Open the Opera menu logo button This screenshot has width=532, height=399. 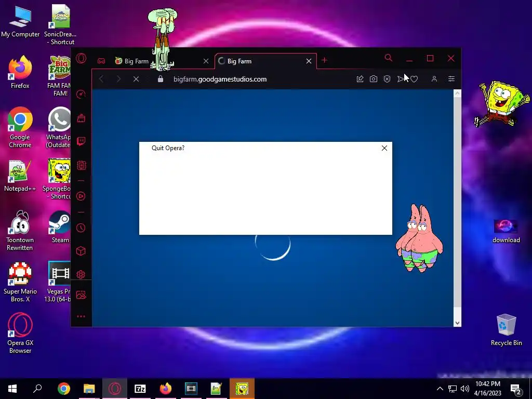pyautogui.click(x=81, y=58)
